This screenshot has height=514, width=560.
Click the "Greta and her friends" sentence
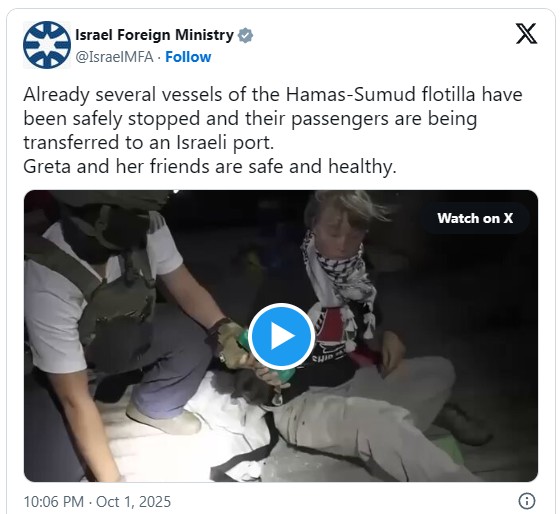pos(210,166)
